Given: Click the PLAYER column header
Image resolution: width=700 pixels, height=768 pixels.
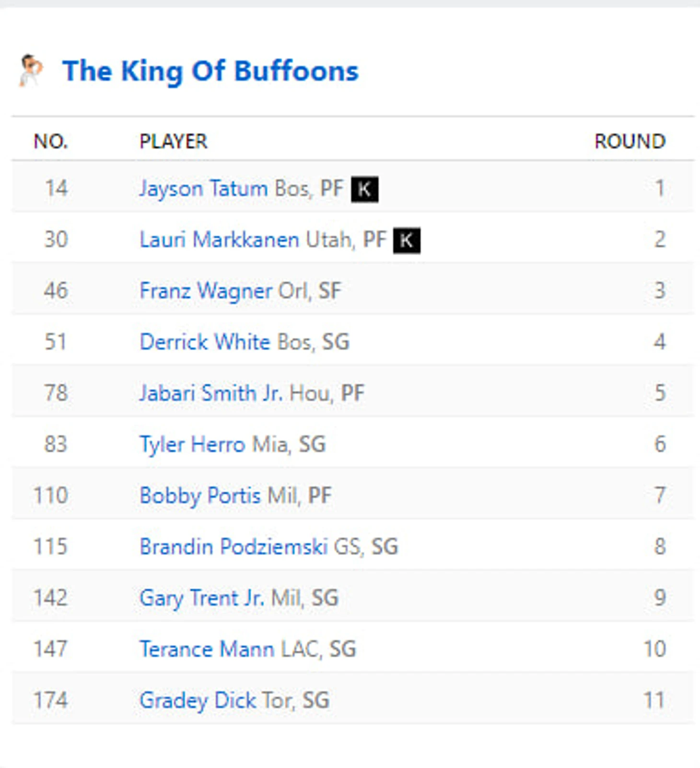Looking at the screenshot, I should pyautogui.click(x=173, y=142).
